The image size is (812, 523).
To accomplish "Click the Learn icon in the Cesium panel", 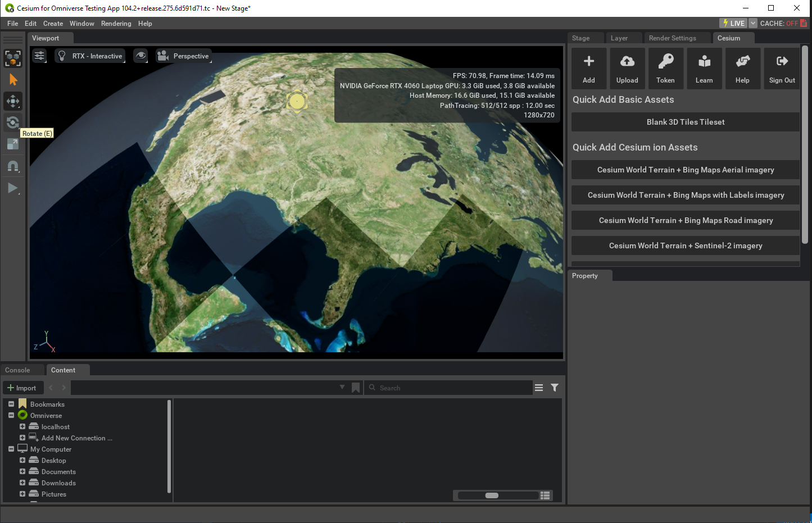I will (704, 67).
